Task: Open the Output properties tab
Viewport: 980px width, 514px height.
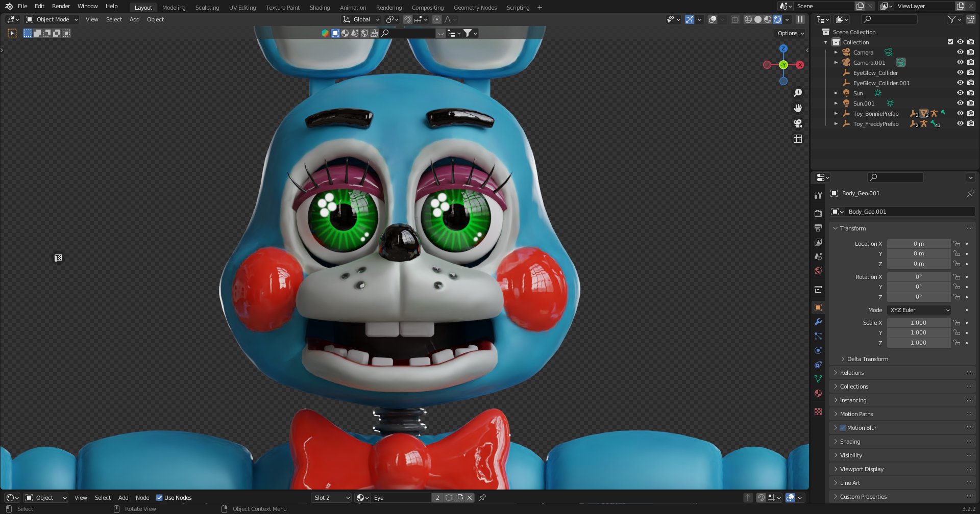Action: point(818,228)
